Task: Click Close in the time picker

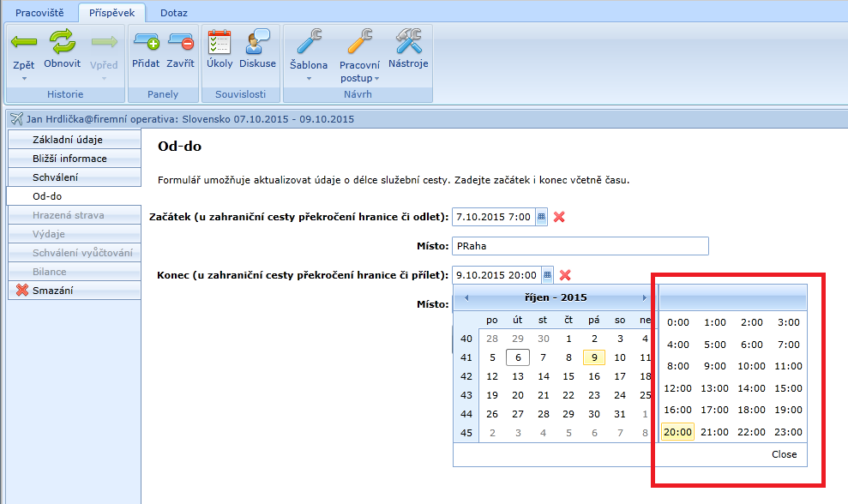Action: pyautogui.click(x=784, y=454)
